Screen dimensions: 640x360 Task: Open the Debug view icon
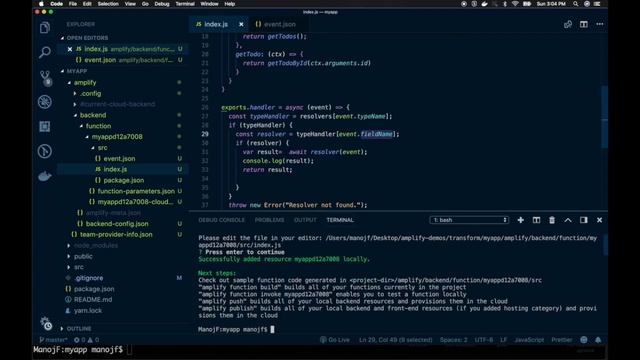tap(45, 102)
